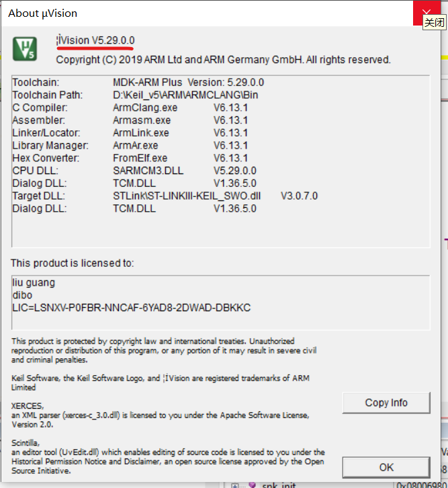Click the Copyright 2019 ARM Ltd line
The width and height of the screenshot is (448, 488).
(223, 60)
